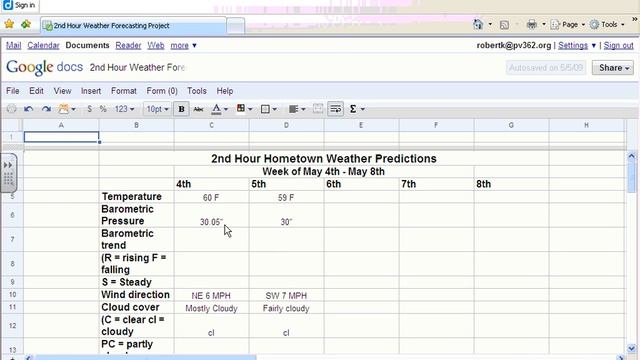The image size is (640, 360).
Task: Open the Settings dropdown arrow
Action: point(593,45)
